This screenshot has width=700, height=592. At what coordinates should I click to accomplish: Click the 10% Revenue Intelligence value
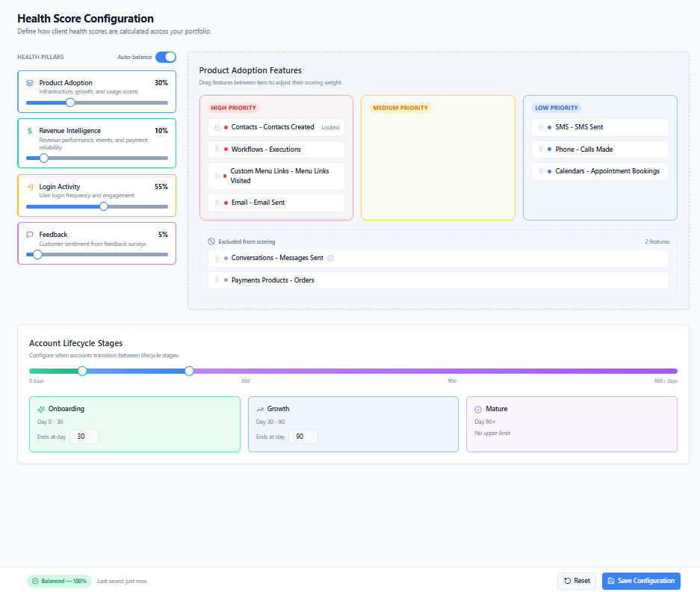tap(161, 131)
